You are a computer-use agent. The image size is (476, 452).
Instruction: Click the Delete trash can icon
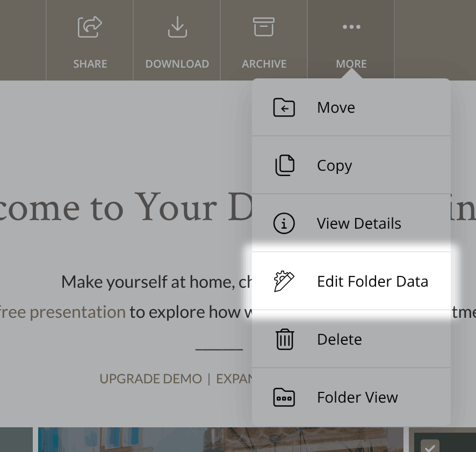coord(284,339)
